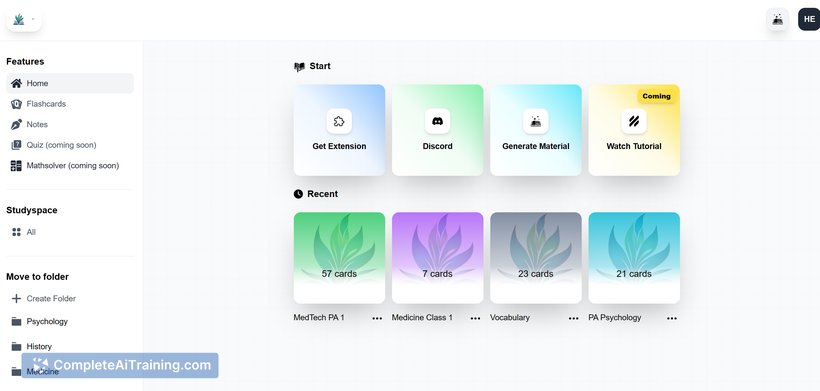Click the puzzle-piece Get Extension icon
The width and height of the screenshot is (820, 391).
tap(339, 121)
